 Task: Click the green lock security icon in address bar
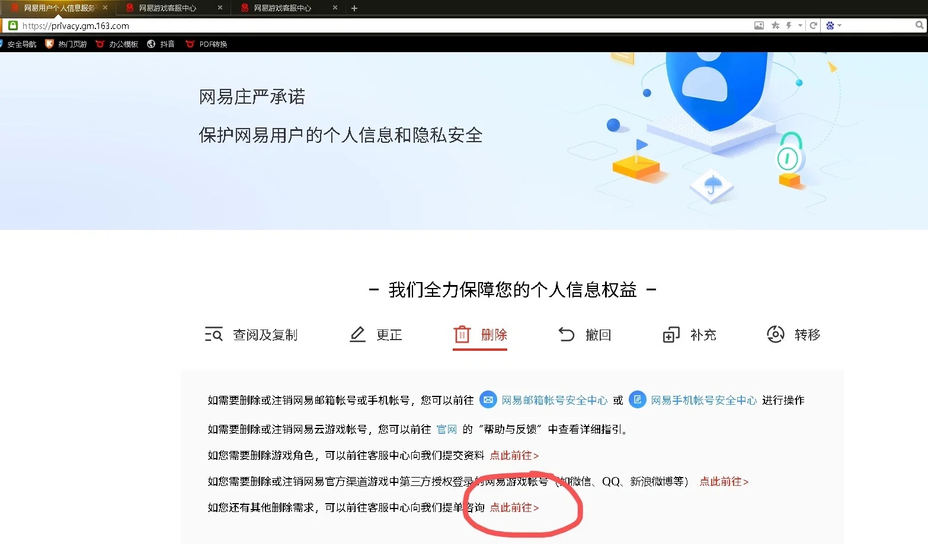pos(13,25)
